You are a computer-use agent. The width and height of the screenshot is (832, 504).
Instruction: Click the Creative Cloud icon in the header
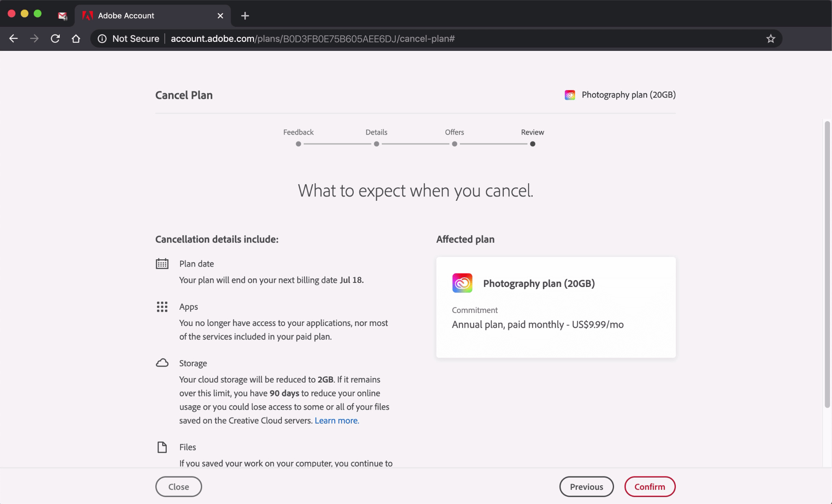[570, 95]
